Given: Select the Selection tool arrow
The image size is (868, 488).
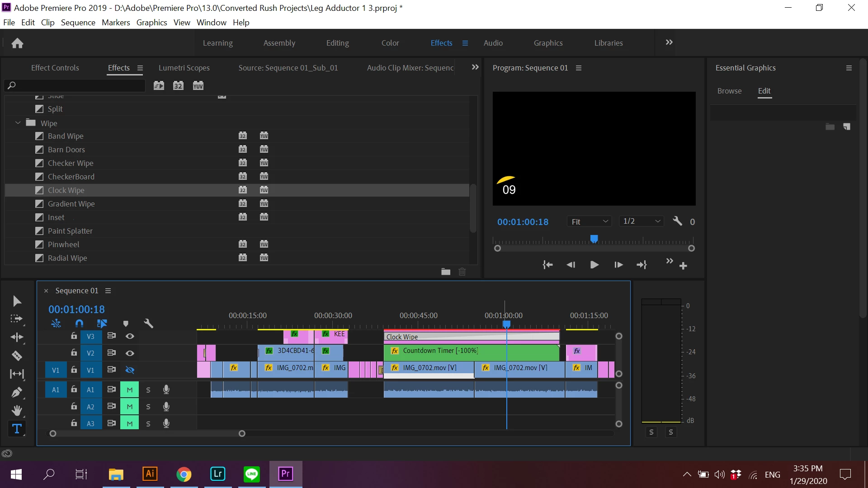Looking at the screenshot, I should [17, 301].
